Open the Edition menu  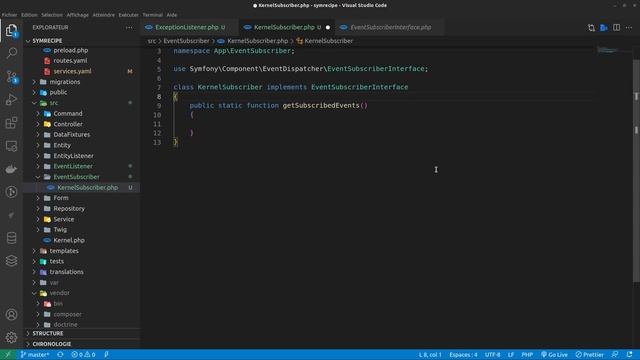tap(29, 15)
